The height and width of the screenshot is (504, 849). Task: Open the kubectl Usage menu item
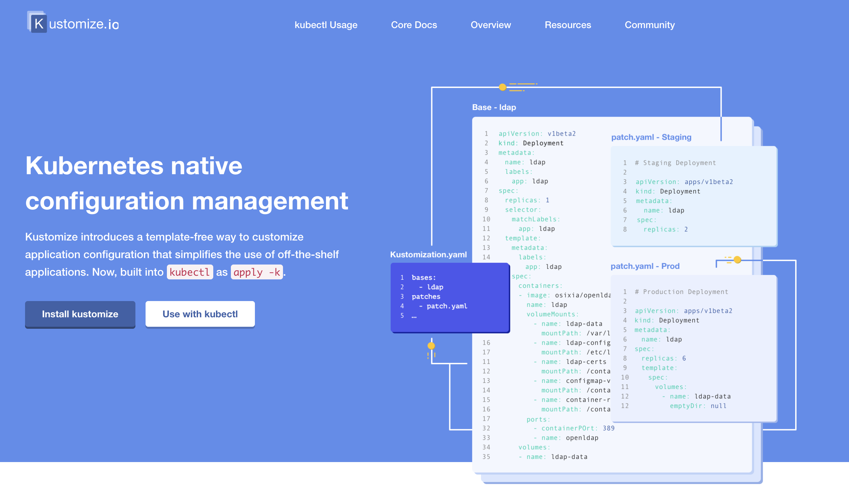pyautogui.click(x=326, y=25)
